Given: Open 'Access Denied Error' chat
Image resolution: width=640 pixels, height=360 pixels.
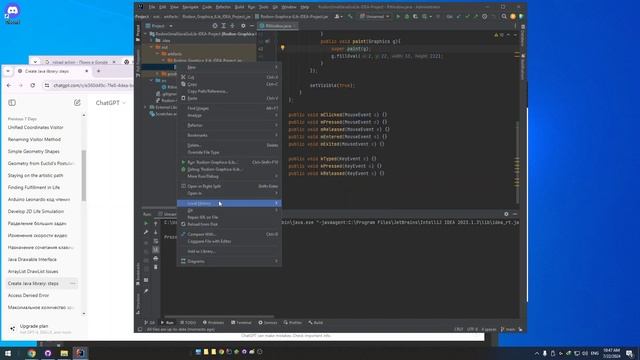Looking at the screenshot, I should tap(29, 295).
